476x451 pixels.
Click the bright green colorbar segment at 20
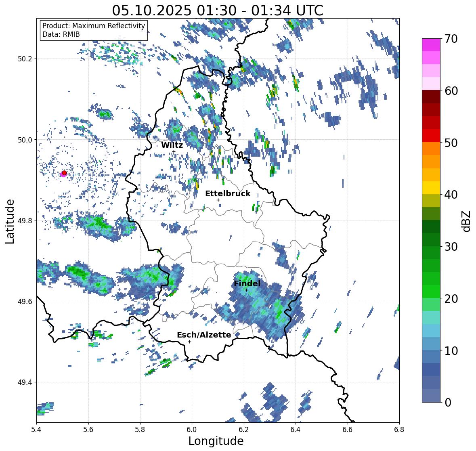pos(431,292)
